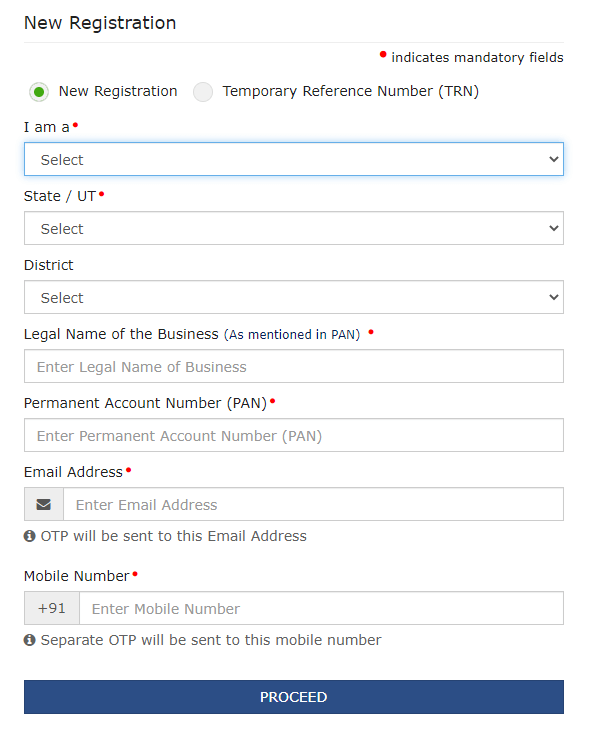Screen dimensions: 591x737
Task: Click the Temporary Reference Number (TRN) label text
Action: pyautogui.click(x=351, y=91)
